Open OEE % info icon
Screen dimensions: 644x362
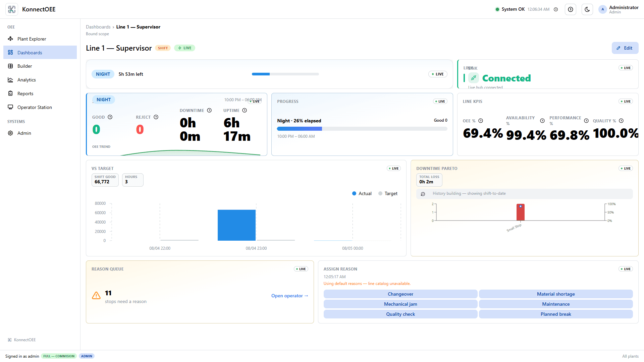pos(481,121)
